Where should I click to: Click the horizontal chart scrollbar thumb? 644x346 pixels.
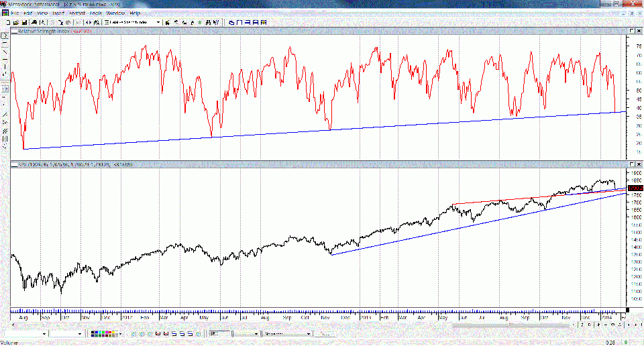click(x=513, y=325)
